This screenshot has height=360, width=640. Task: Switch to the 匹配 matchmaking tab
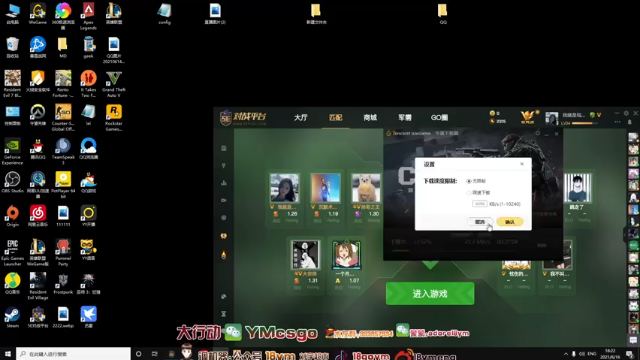(336, 118)
